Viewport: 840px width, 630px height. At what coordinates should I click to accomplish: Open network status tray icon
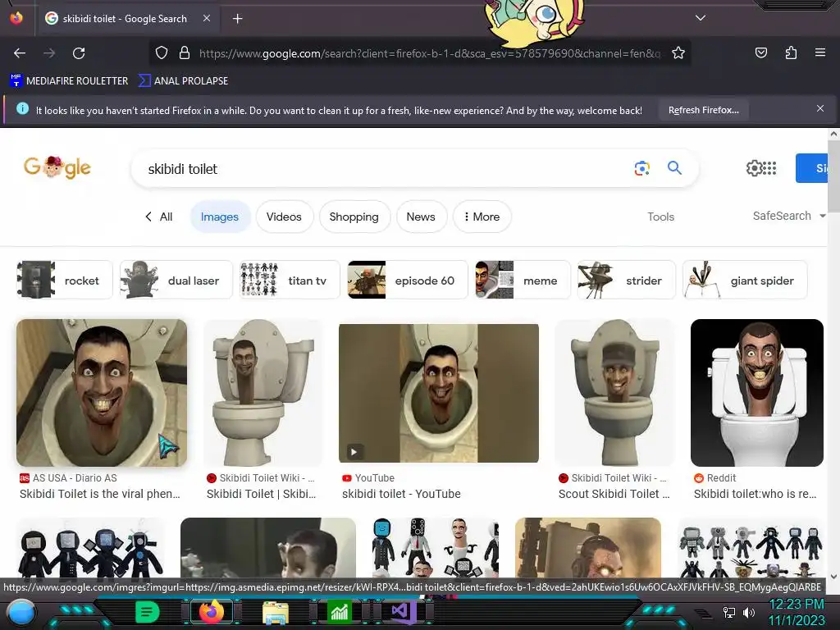tap(728, 612)
